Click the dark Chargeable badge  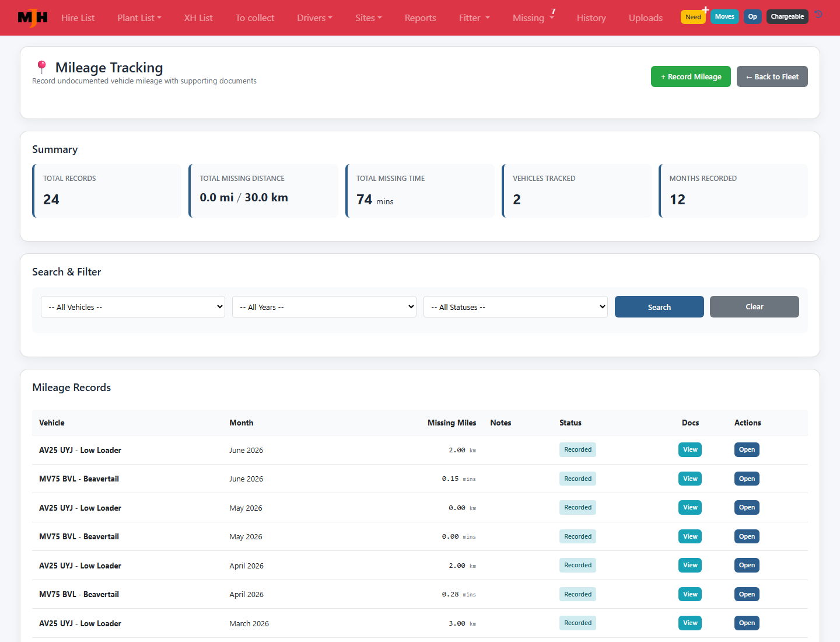(787, 16)
